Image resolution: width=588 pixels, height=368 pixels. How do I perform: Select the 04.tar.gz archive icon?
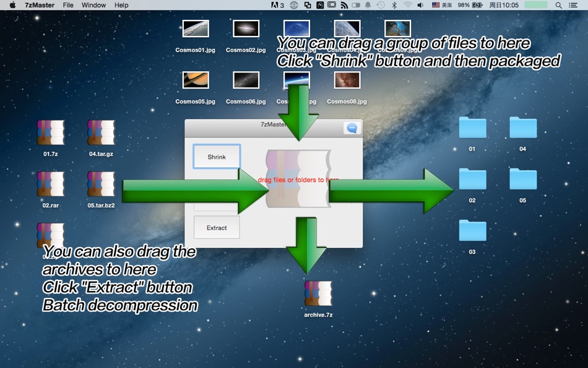[102, 133]
